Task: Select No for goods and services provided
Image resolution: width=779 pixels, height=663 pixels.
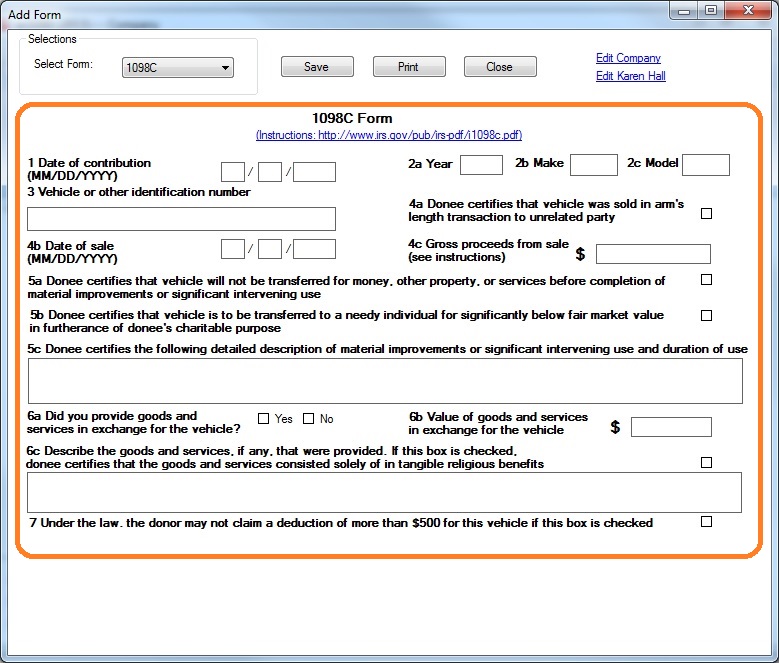Action: pyautogui.click(x=309, y=419)
